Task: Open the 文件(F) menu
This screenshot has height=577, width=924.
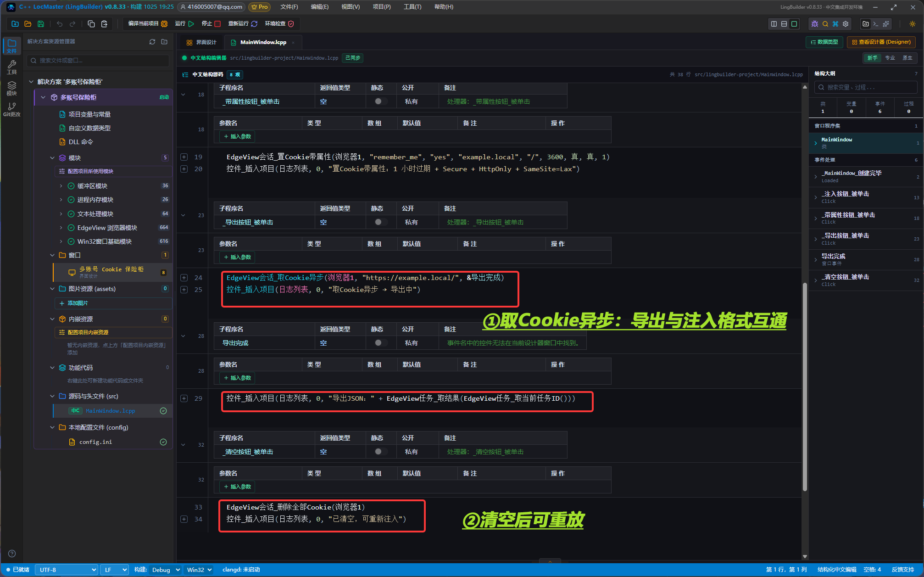Action: click(x=289, y=7)
